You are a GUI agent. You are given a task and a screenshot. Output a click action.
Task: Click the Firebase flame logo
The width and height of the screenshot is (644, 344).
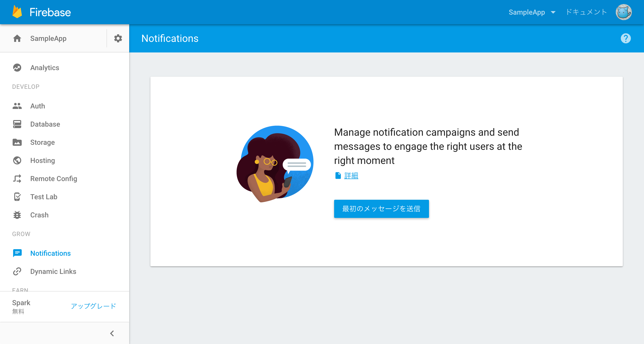17,12
